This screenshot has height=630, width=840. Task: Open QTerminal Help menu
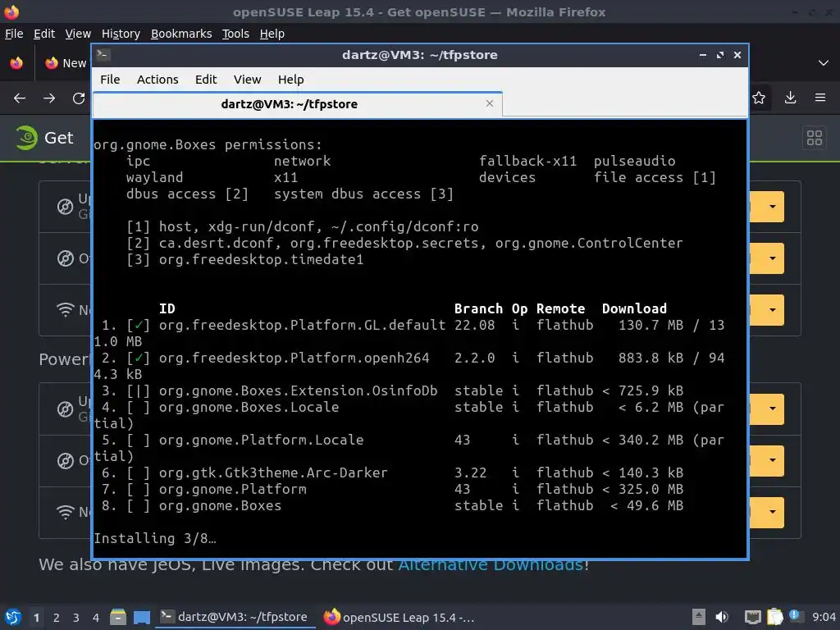[x=290, y=80]
